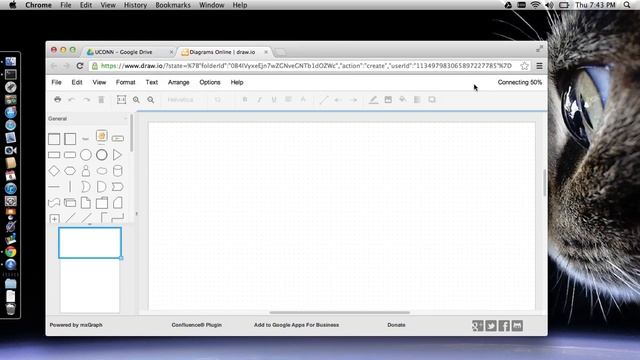640x360 pixels.
Task: Select the wavy tape shape
Action: pyautogui.click(x=54, y=202)
